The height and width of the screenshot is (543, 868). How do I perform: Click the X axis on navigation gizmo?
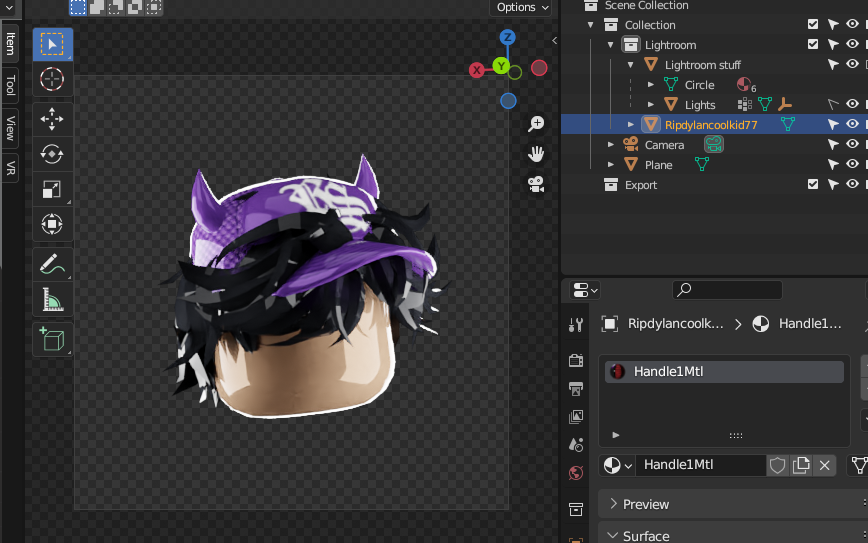[476, 70]
